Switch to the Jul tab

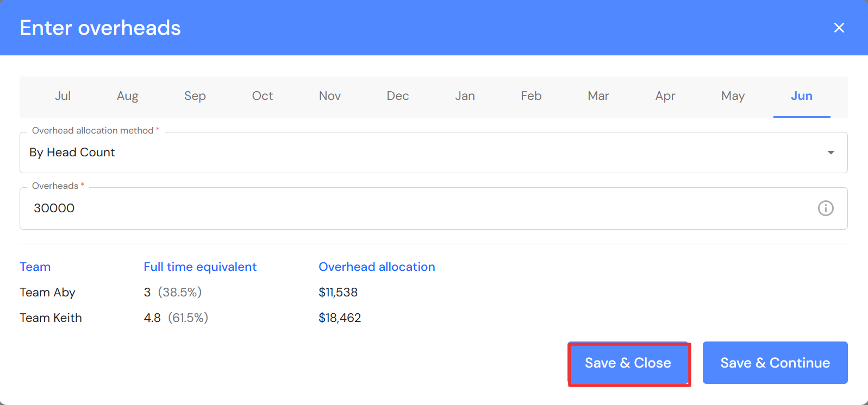[x=63, y=96]
